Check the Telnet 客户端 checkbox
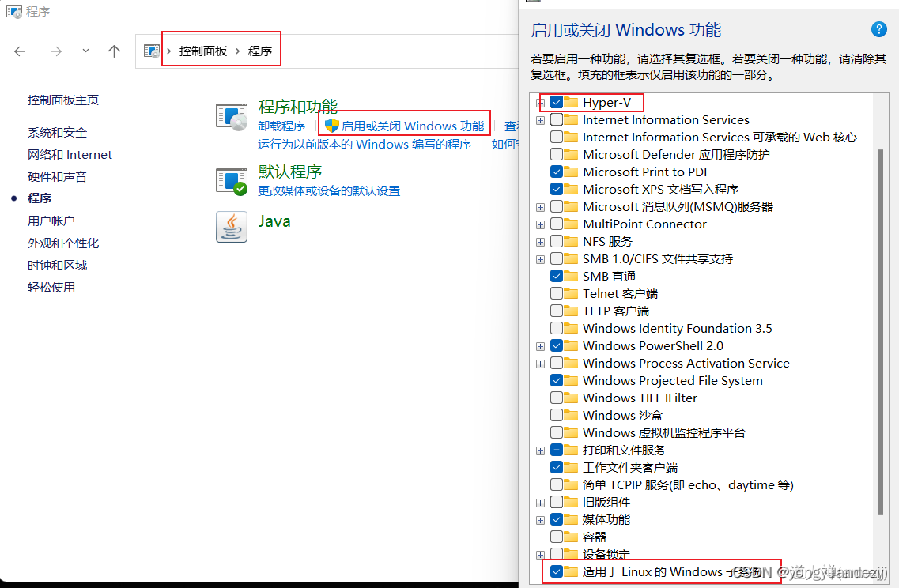The height and width of the screenshot is (588, 899). click(x=556, y=293)
